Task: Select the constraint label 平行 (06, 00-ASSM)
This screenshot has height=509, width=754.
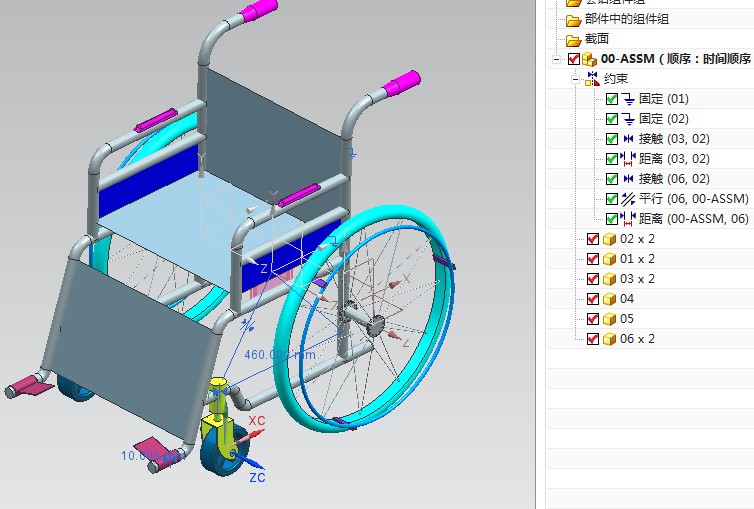Action: point(694,199)
